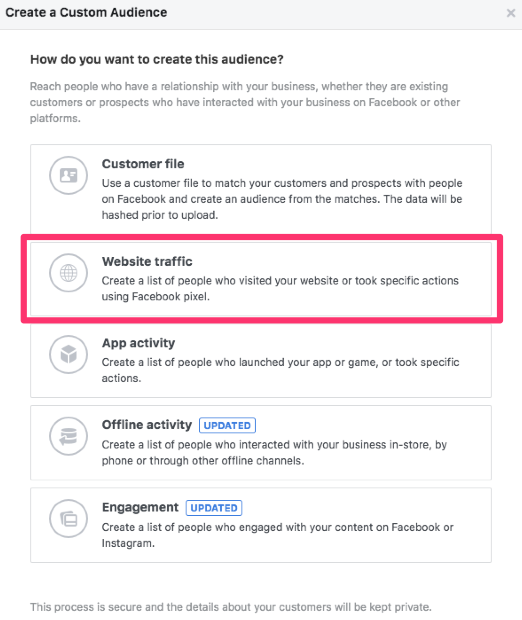Click the Website traffic Facebook pixel description

tap(280, 289)
